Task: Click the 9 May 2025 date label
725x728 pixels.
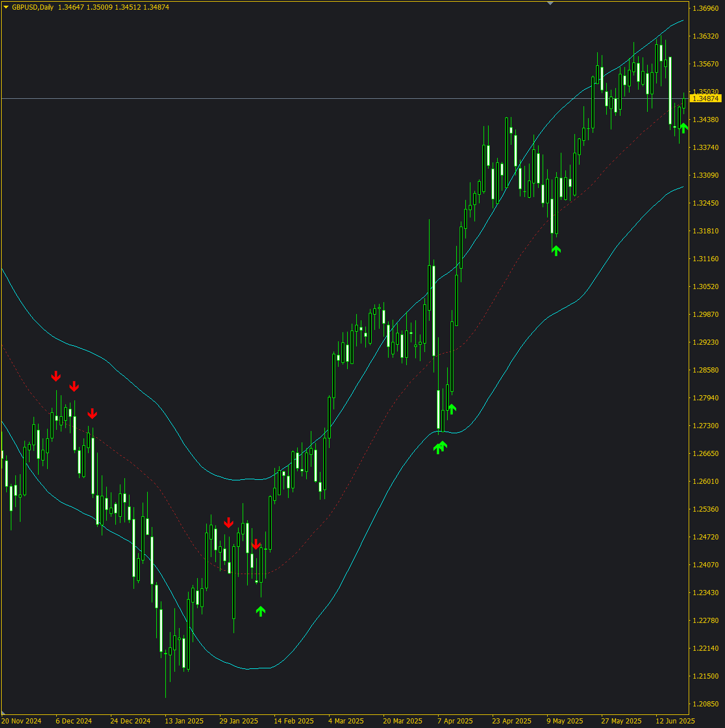Action: (x=565, y=721)
